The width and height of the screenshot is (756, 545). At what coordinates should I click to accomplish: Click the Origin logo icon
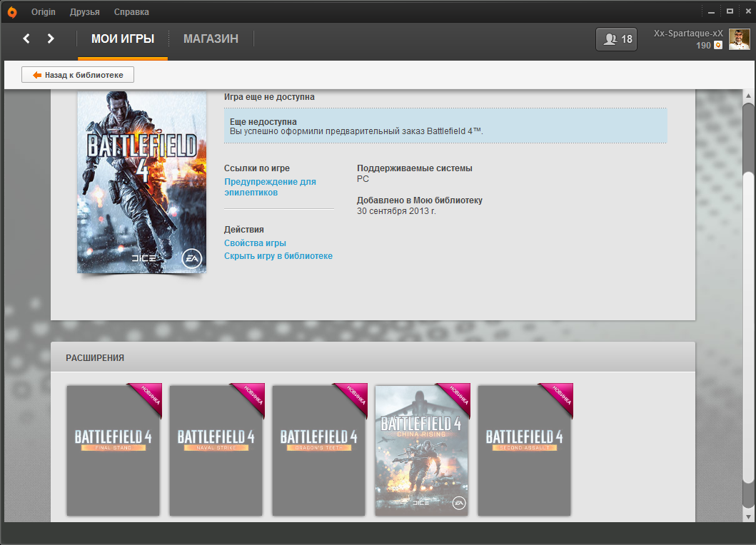12,12
